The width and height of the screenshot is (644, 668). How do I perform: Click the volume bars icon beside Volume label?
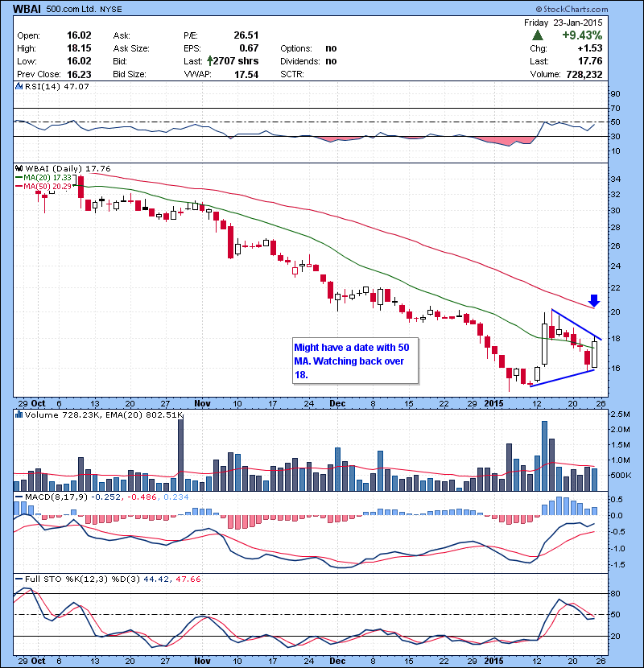click(x=19, y=414)
